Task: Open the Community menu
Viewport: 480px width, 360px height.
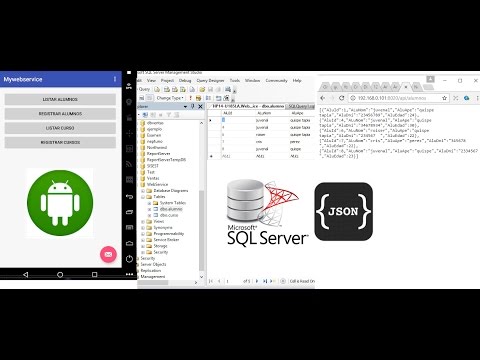Action: pyautogui.click(x=276, y=80)
